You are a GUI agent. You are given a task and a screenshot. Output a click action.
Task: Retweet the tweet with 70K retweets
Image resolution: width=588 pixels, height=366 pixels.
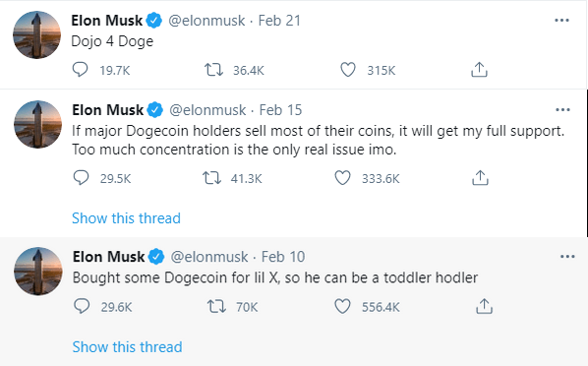click(x=216, y=306)
